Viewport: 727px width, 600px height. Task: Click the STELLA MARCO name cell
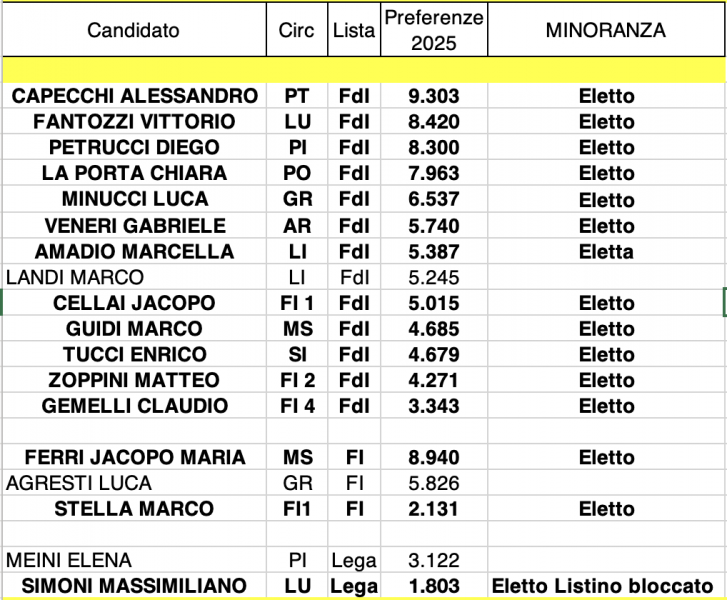pos(134,509)
